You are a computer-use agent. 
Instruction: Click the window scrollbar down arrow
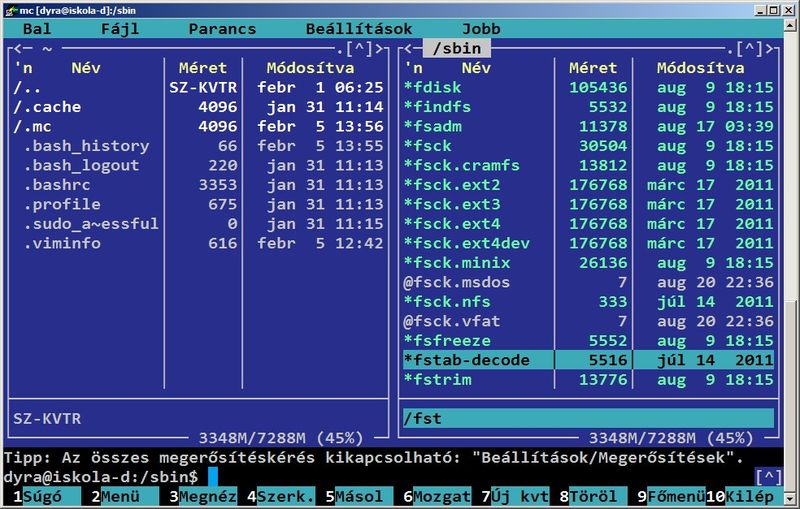[x=790, y=498]
